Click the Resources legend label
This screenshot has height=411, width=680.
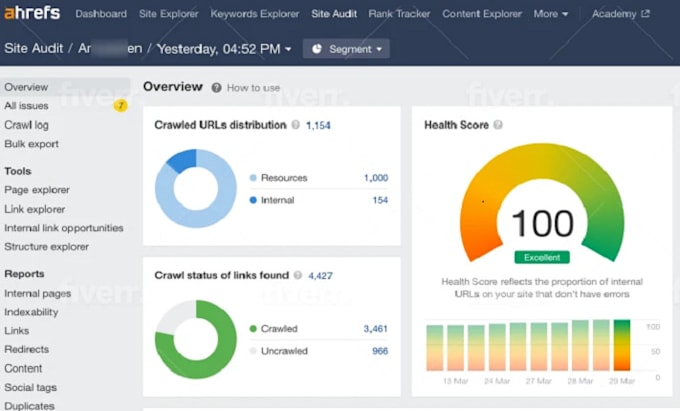pyautogui.click(x=284, y=178)
